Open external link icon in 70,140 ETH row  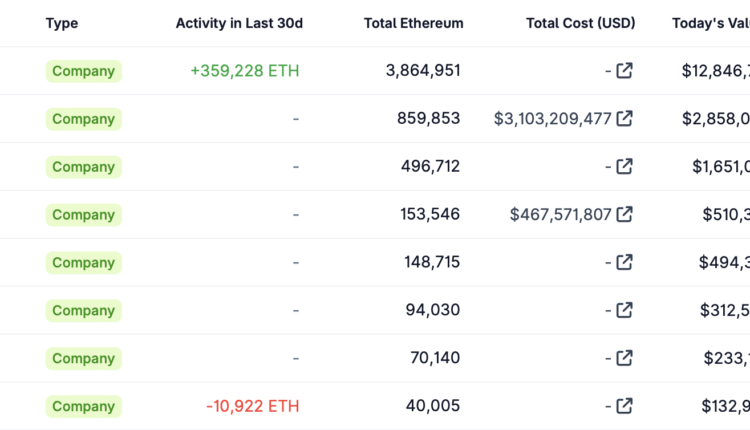coord(625,358)
